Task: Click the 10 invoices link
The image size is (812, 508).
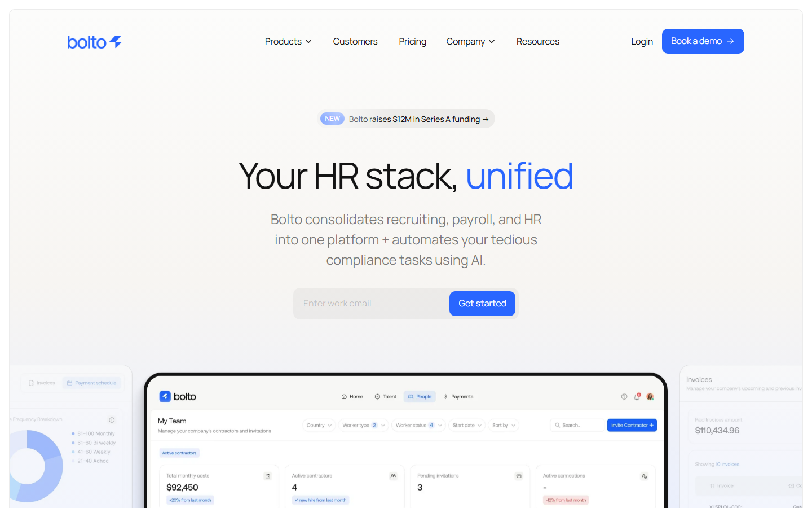Action: pyautogui.click(x=727, y=465)
